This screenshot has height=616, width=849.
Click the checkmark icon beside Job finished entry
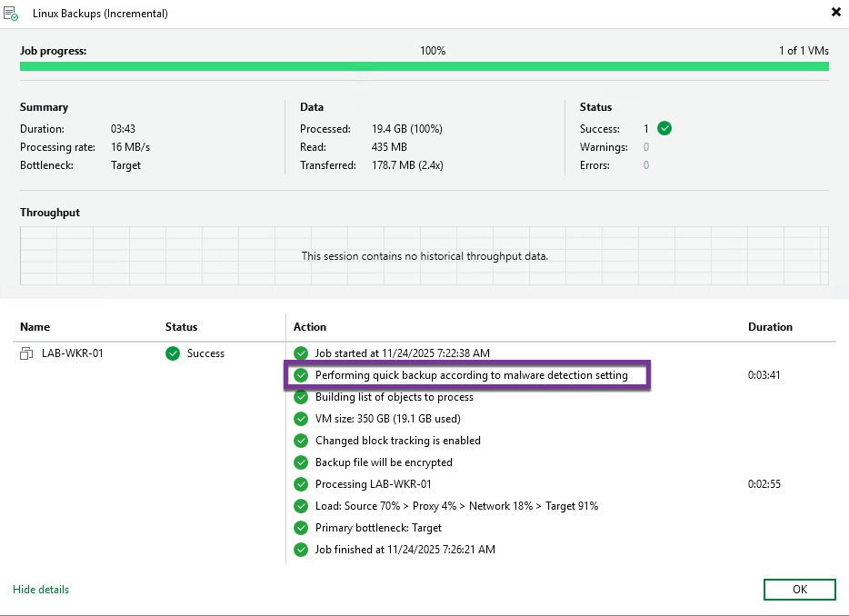pyautogui.click(x=301, y=550)
